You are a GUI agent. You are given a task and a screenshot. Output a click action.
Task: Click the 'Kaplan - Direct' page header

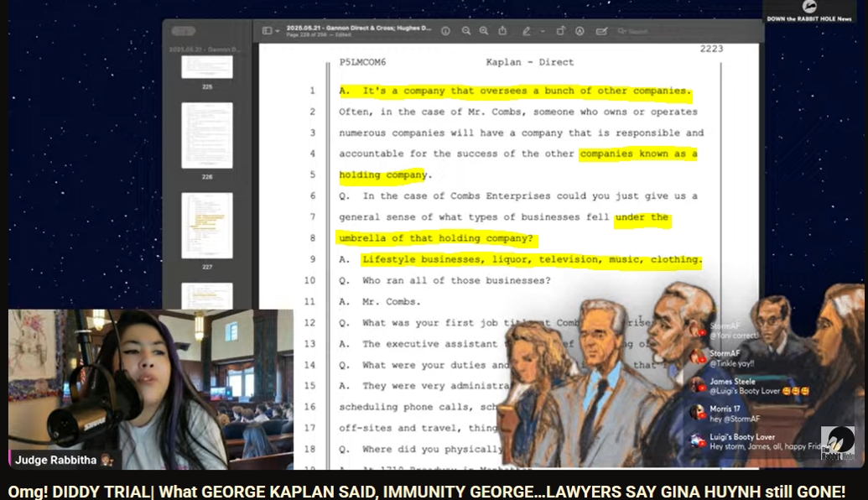(x=530, y=62)
